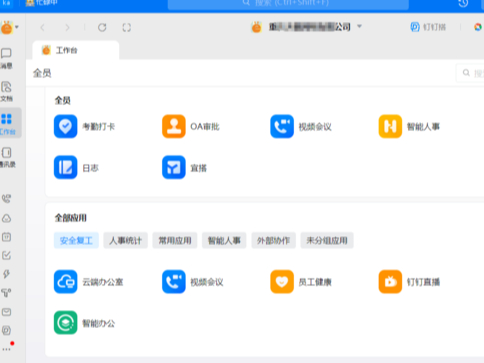Click the colorful icon beside 钉钉搭

tap(478, 27)
